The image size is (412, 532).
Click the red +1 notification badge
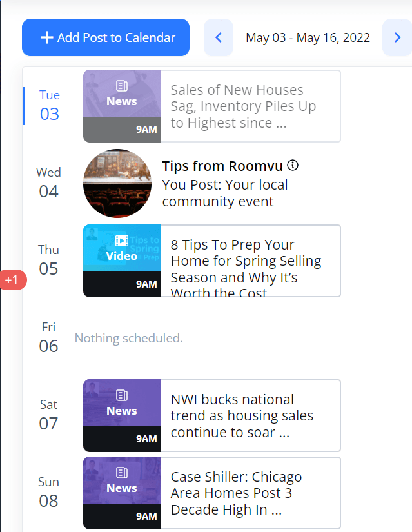[12, 281]
